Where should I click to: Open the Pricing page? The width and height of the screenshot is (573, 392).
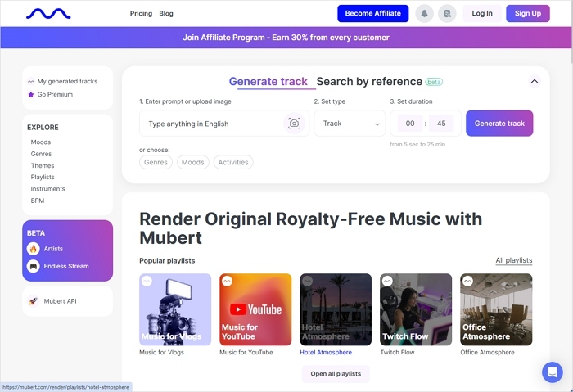[141, 14]
